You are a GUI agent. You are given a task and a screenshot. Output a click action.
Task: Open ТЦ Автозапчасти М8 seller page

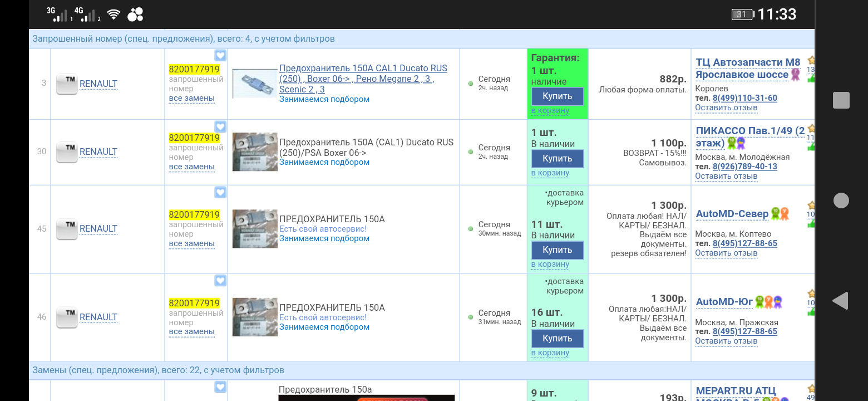(x=748, y=69)
